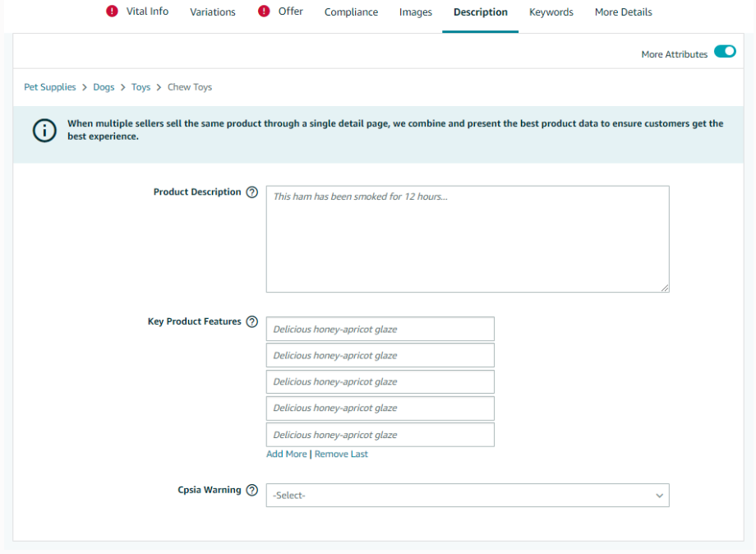The height and width of the screenshot is (554, 756).
Task: Open the Pet Supplies breadcrumb link
Action: click(x=49, y=87)
